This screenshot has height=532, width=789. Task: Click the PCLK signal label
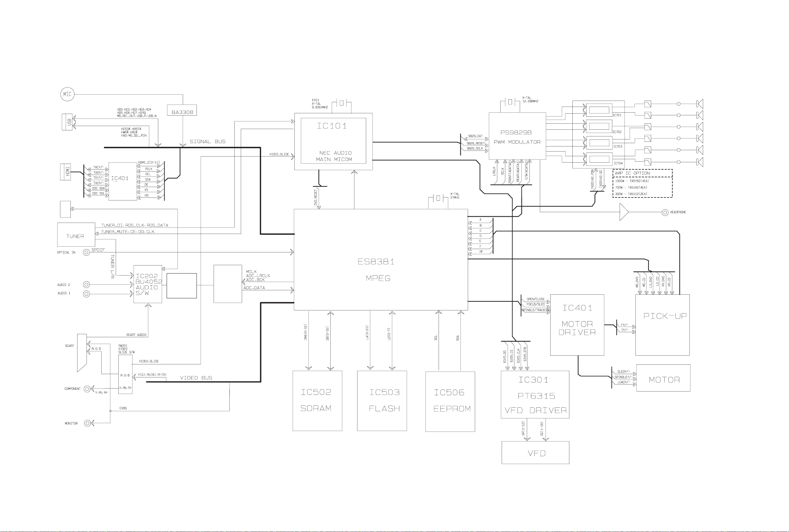(149, 169)
